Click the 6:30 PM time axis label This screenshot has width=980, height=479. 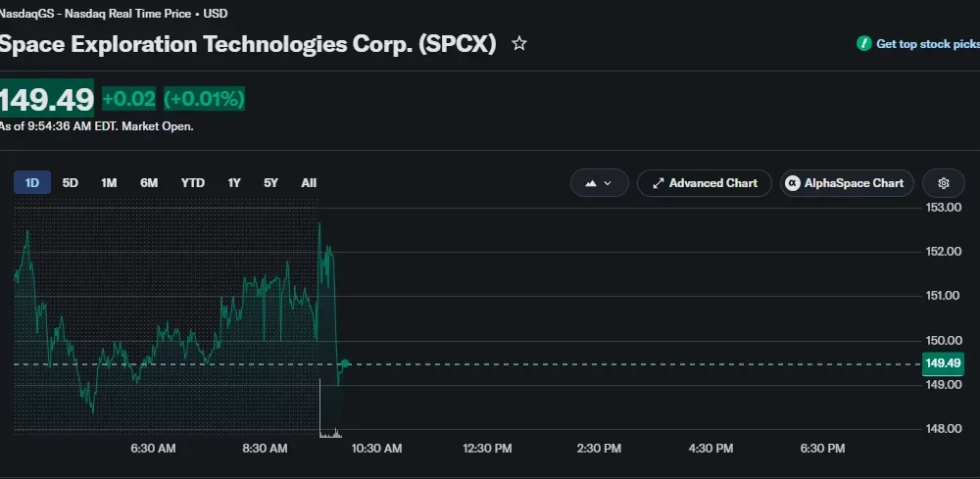(822, 449)
